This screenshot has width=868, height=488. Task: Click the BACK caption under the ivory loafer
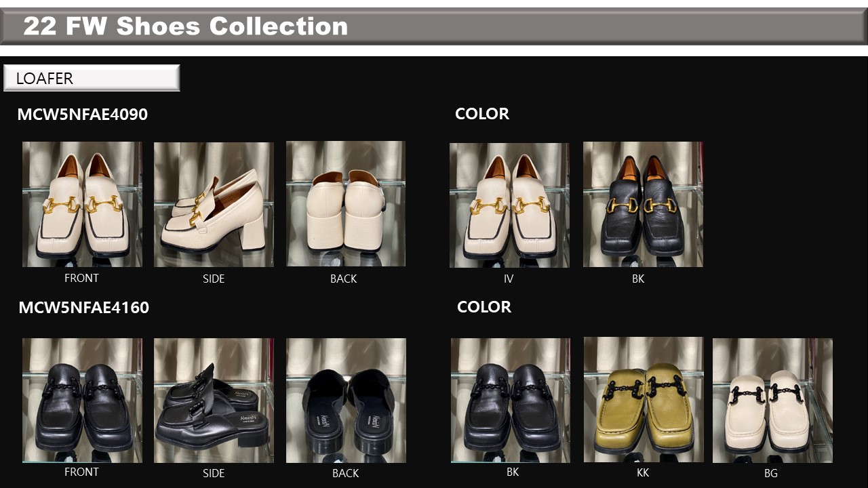344,279
